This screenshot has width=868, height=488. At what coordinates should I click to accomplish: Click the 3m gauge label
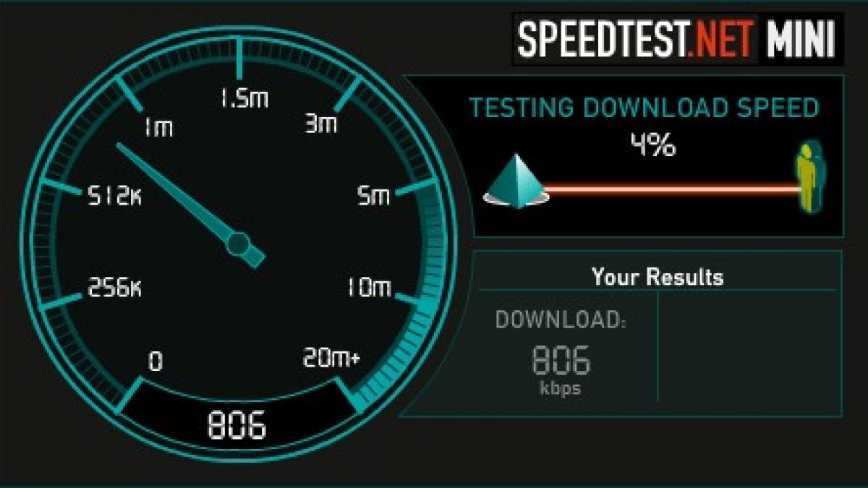(320, 124)
